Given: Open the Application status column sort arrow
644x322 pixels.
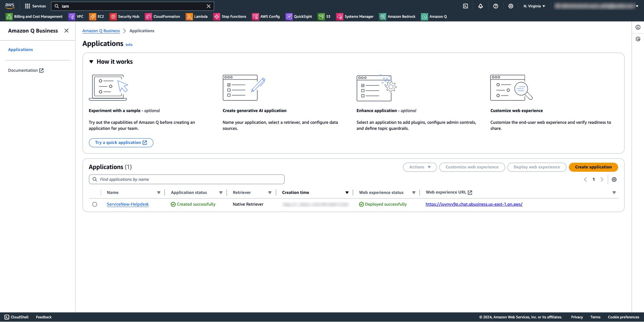Looking at the screenshot, I should point(221,192).
